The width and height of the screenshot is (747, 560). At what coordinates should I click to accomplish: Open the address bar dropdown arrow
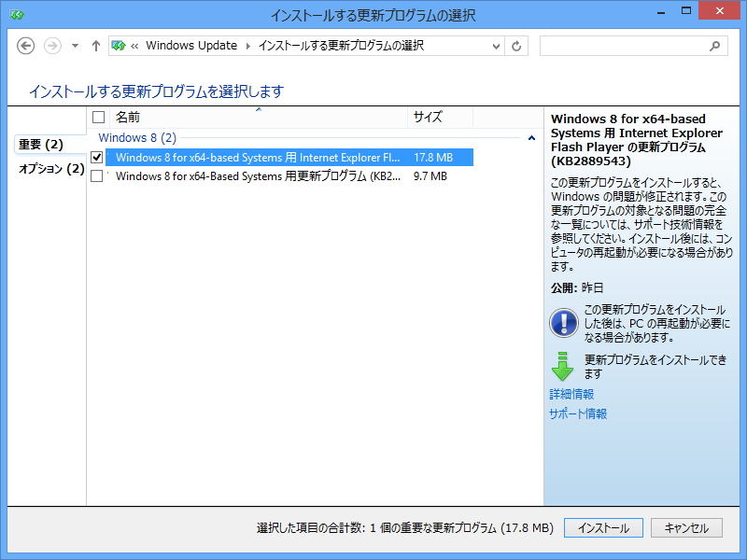pyautogui.click(x=498, y=45)
